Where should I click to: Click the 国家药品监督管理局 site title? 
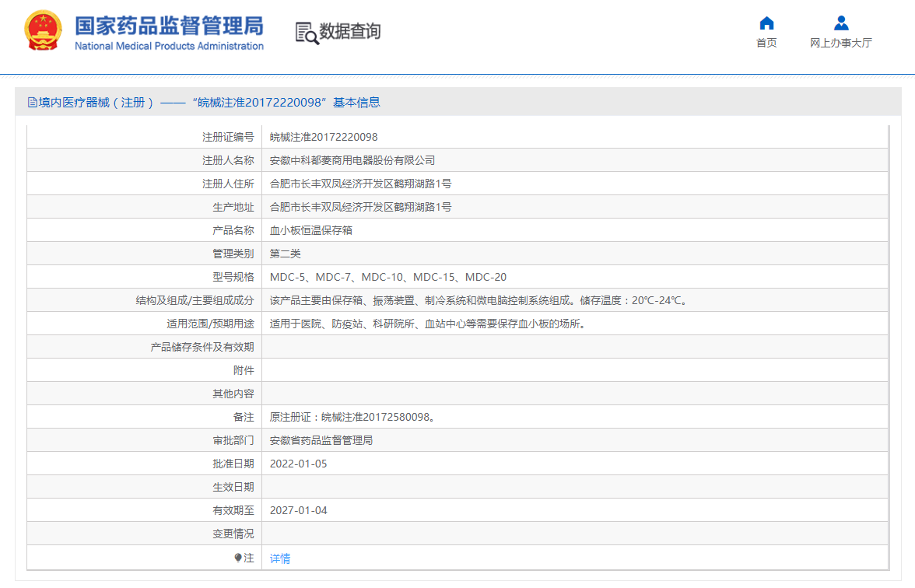click(170, 26)
